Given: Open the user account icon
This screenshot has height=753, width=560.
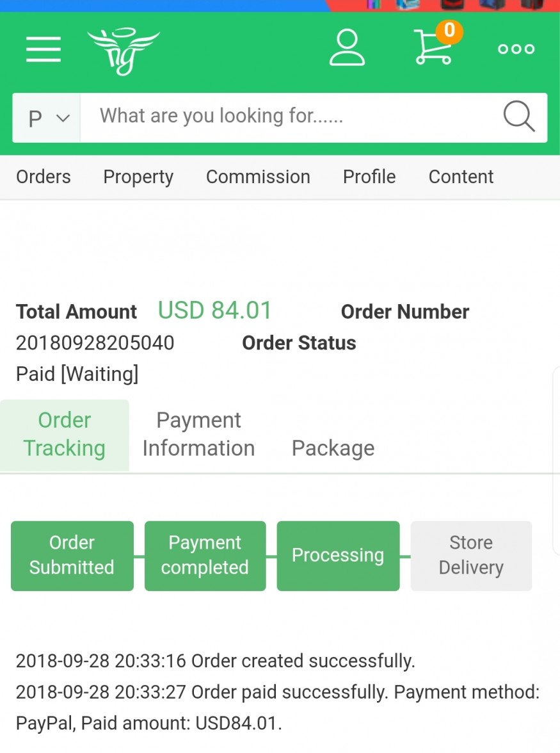Looking at the screenshot, I should pos(347,49).
